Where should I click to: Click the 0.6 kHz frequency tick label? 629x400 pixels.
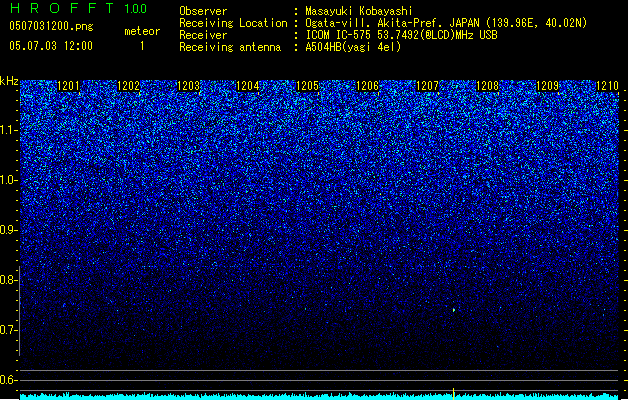8,380
